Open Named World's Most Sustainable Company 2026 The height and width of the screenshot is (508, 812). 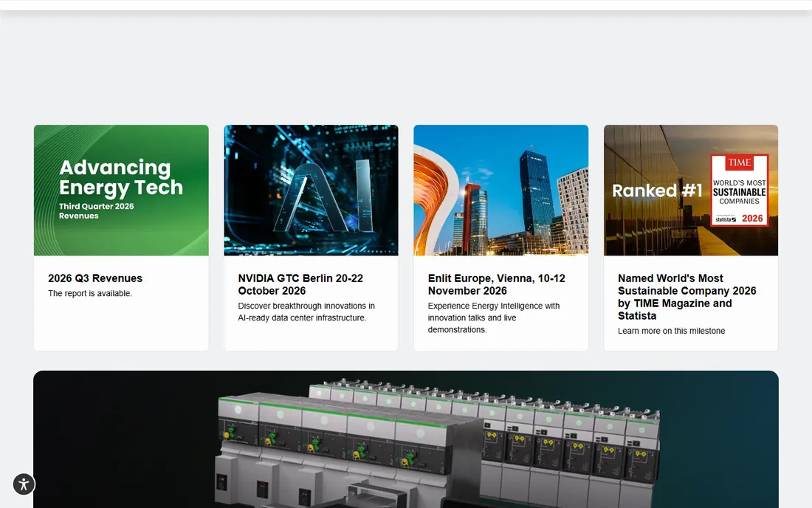coord(687,297)
